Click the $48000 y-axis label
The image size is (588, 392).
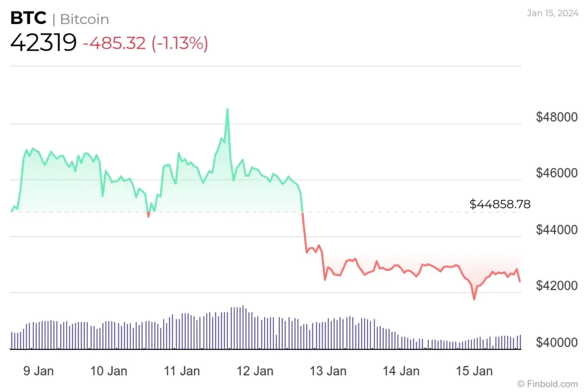coord(556,117)
